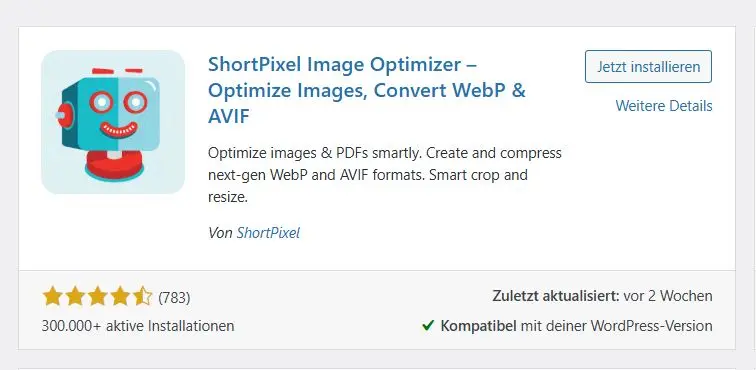The image size is (756, 370).
Task: Click the robot's red round base
Action: 114,164
